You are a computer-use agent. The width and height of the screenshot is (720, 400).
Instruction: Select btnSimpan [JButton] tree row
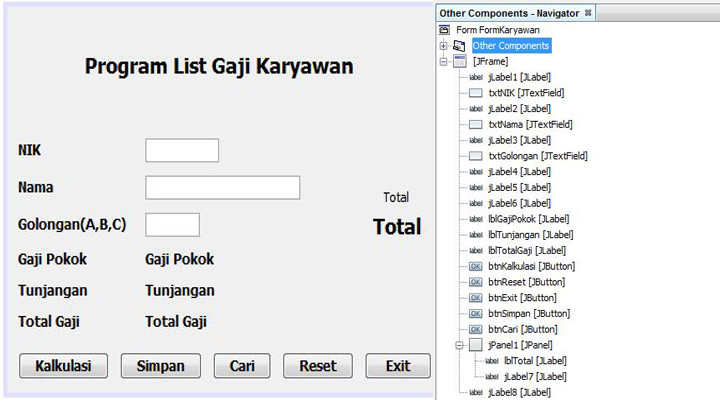(529, 314)
